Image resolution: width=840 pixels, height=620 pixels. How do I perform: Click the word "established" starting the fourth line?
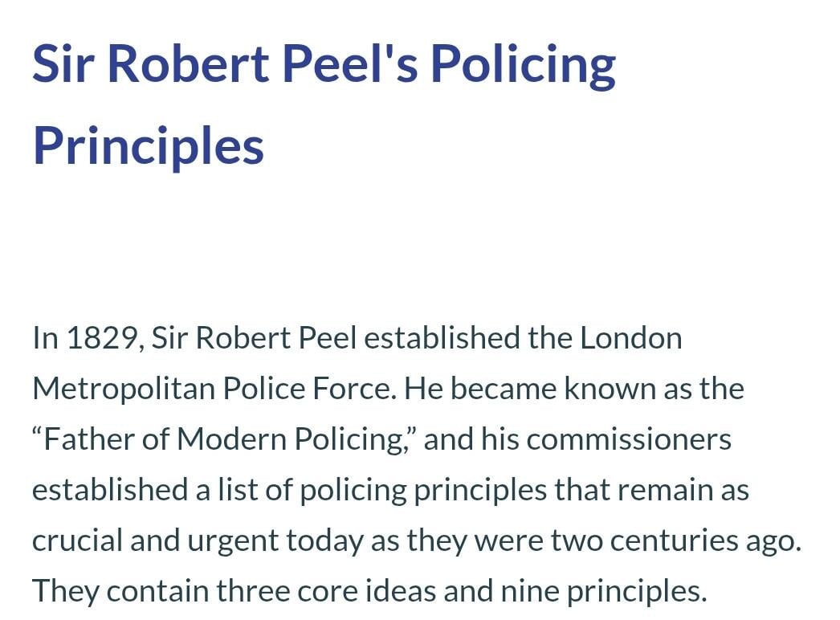[110, 490]
